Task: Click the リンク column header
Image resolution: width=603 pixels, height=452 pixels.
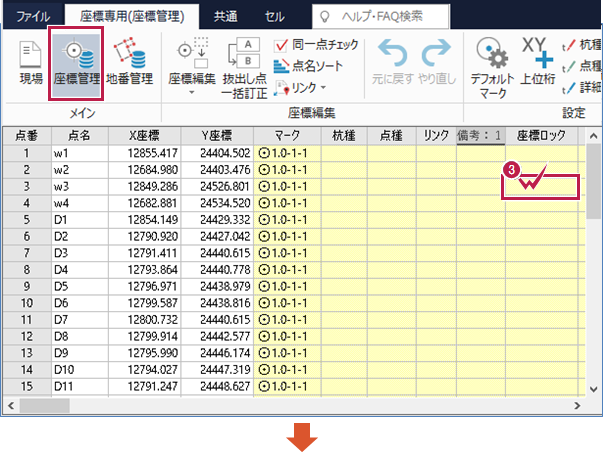Action: 436,136
